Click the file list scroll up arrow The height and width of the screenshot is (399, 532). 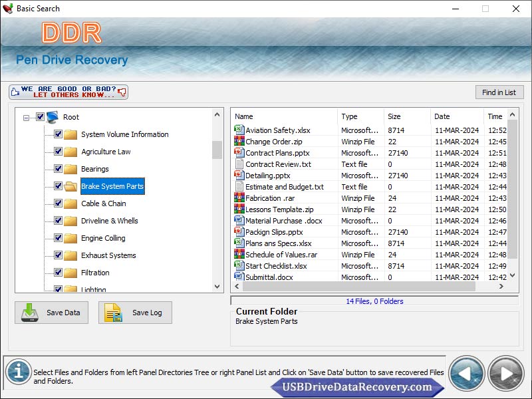(x=512, y=114)
